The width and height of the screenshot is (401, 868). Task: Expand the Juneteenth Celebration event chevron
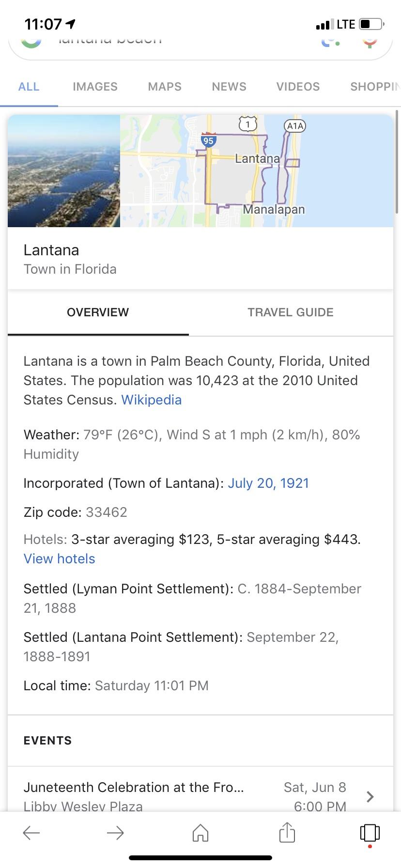pos(370,796)
